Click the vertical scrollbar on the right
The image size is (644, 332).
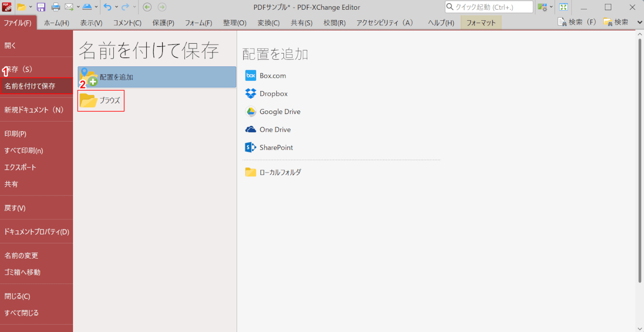pyautogui.click(x=639, y=160)
